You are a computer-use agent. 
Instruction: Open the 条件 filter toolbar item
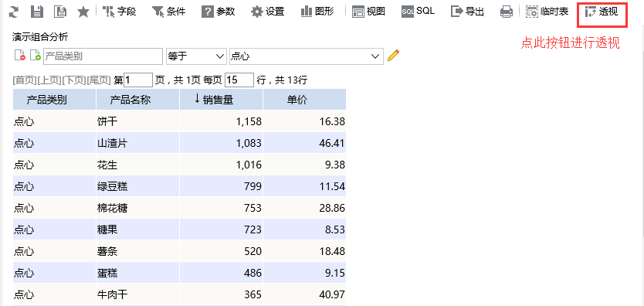click(x=169, y=12)
